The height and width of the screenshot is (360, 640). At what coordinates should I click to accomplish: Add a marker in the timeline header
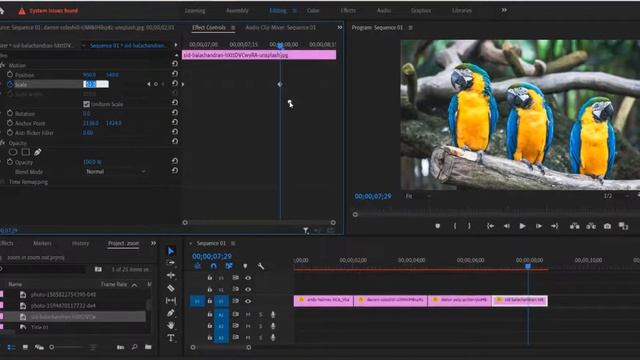tap(245, 266)
